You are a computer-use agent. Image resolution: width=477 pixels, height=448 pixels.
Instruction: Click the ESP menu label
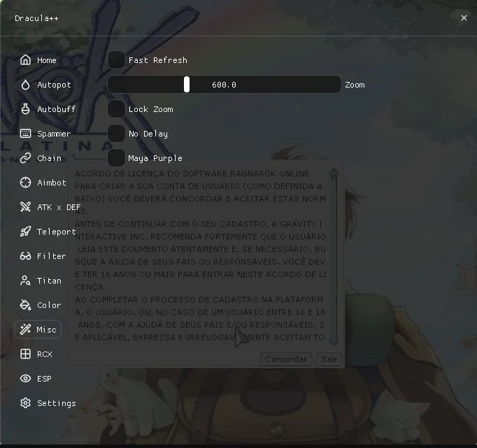click(44, 379)
